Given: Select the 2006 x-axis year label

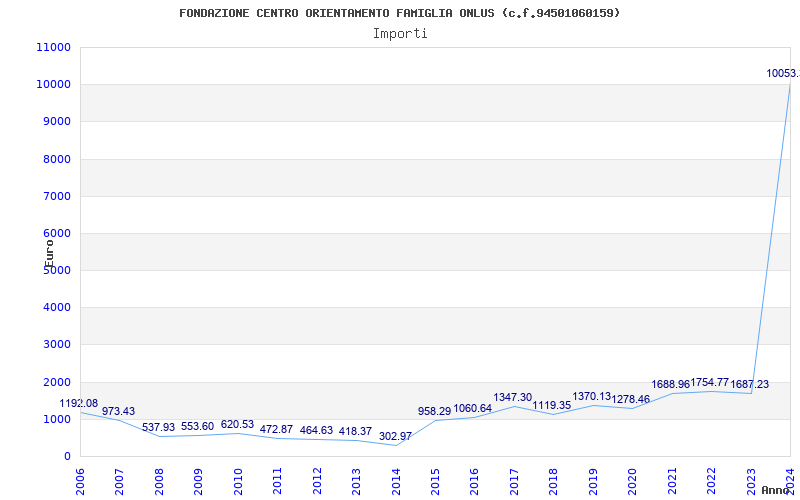Looking at the screenshot, I should 80,481.
